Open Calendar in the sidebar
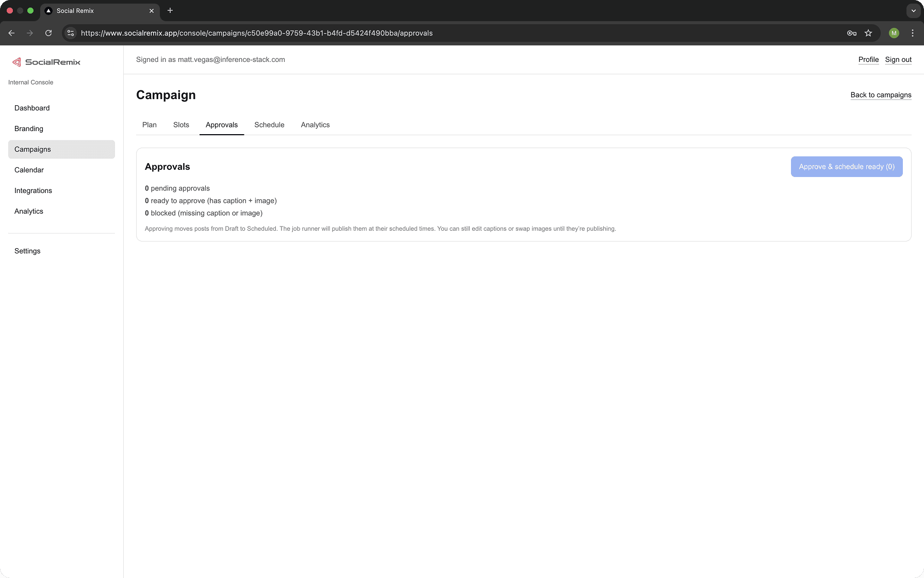 29,170
